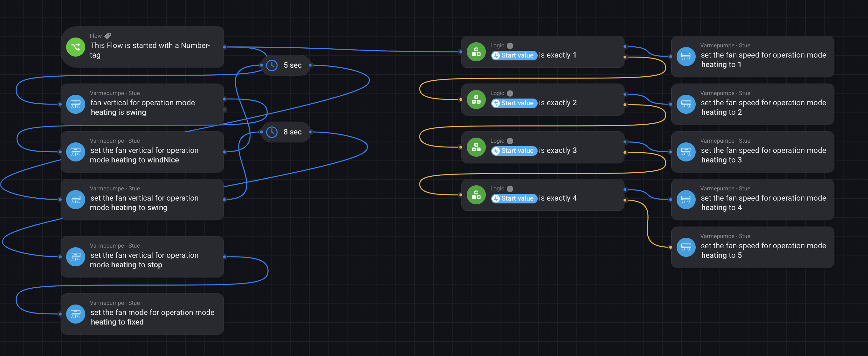868x356 pixels.
Task: Click output connector of the Flow trigger card
Action: (224, 47)
